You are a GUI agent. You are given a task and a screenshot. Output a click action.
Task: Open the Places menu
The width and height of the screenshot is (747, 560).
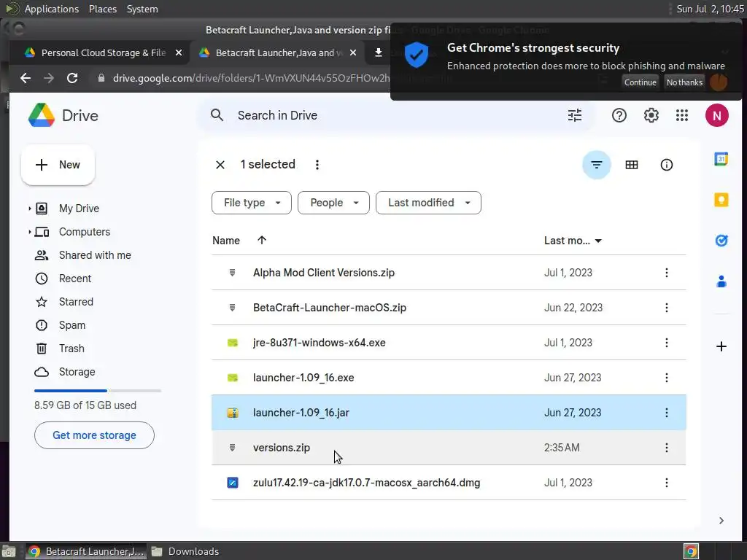point(102,9)
